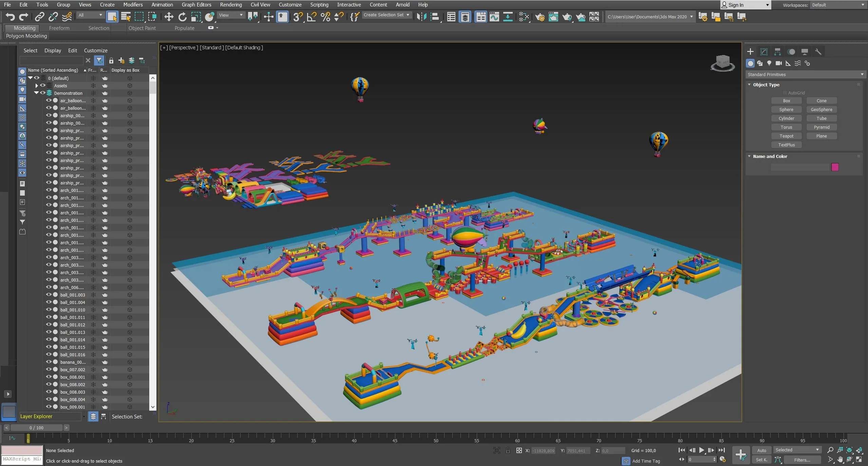
Task: Toggle visibility of ball_001.003 object
Action: tap(49, 295)
